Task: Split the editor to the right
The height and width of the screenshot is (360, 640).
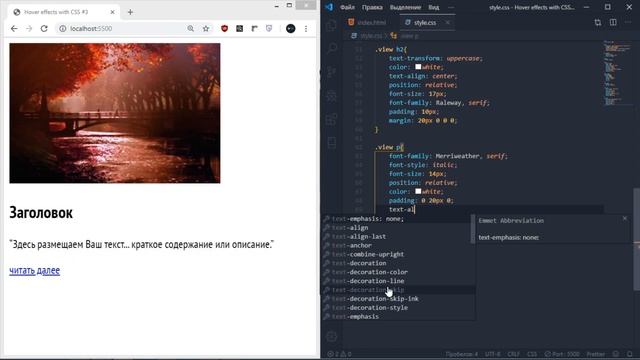Action: click(x=613, y=22)
